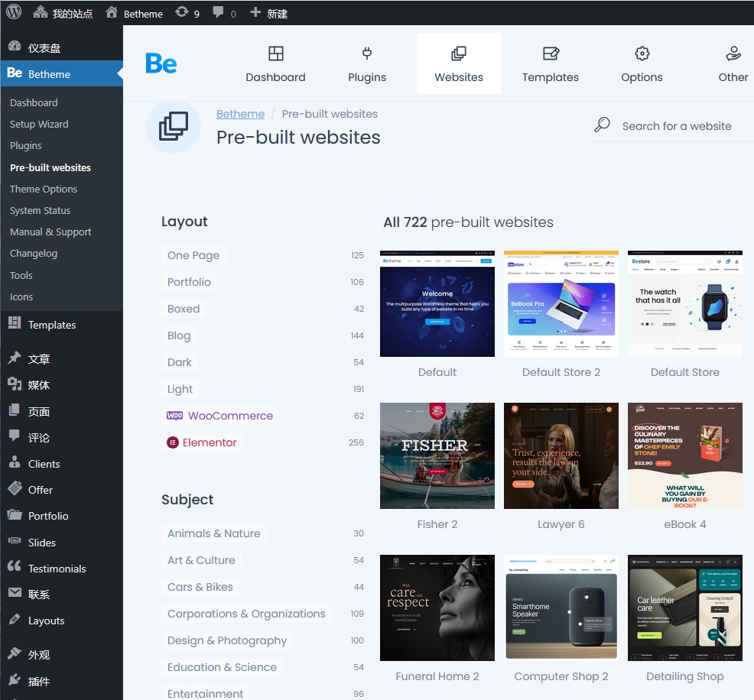754x700 pixels.
Task: Click the pin icon for 文章 (Posts)
Action: [15, 358]
